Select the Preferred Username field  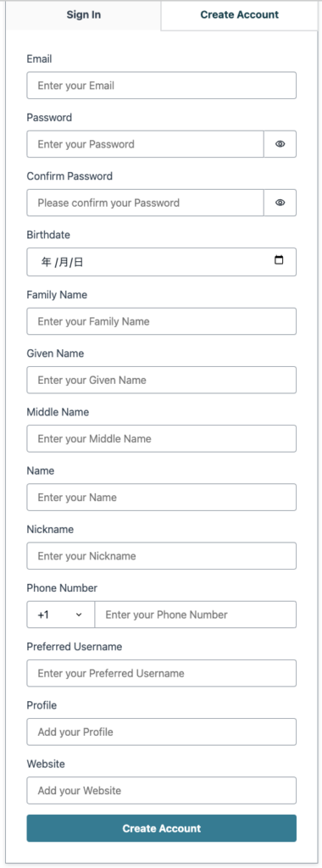162,673
